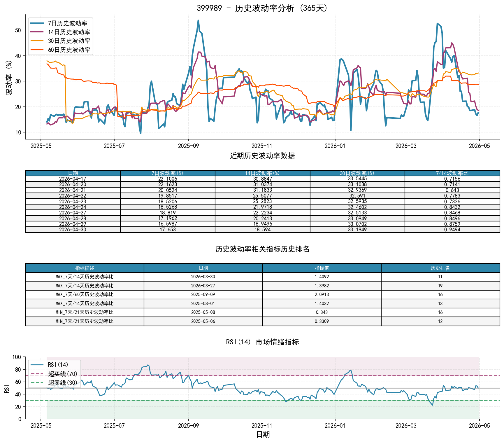Click the section title '近期历史波动率数据'
Viewport: 504px width, 442px height.
262,156
